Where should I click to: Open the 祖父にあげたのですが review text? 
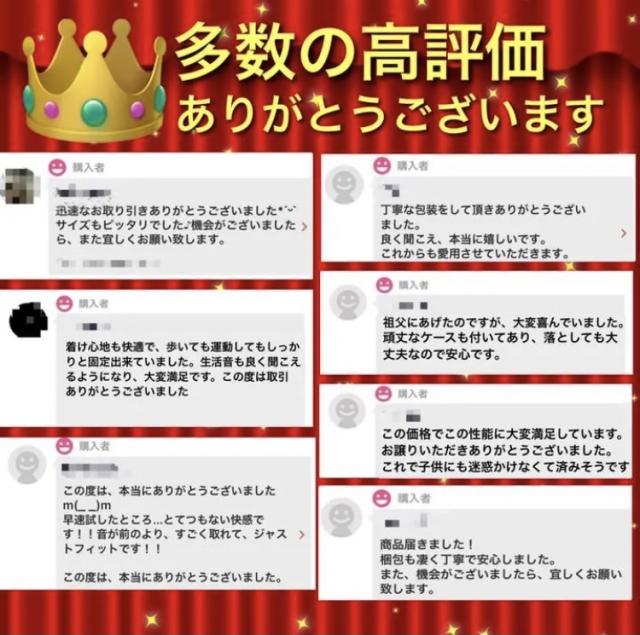point(504,338)
